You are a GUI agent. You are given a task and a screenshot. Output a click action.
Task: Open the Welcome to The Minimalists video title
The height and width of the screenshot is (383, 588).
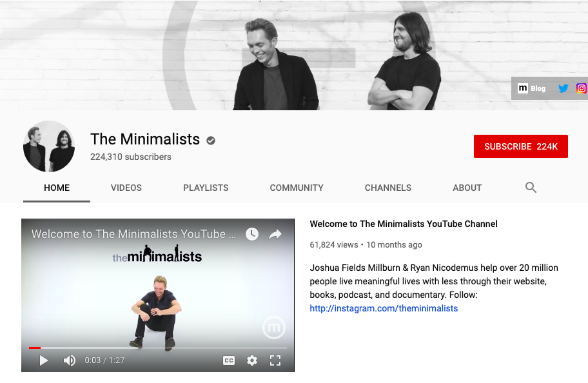pos(404,224)
